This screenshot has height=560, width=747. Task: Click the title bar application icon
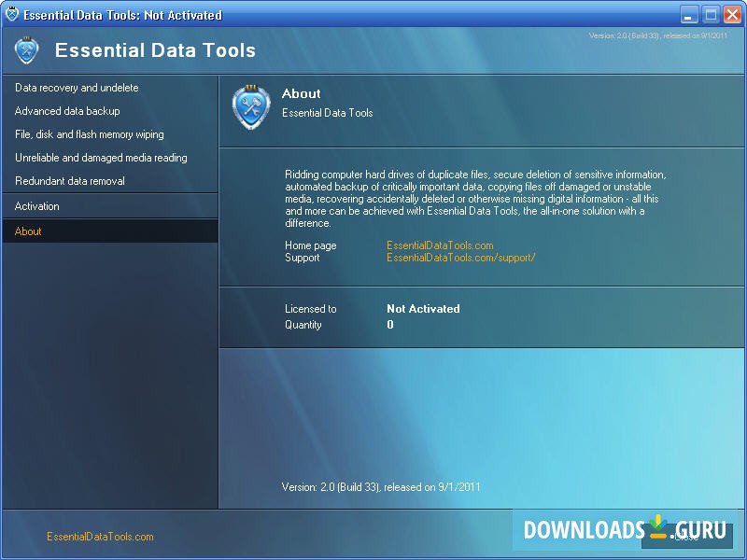(x=11, y=14)
